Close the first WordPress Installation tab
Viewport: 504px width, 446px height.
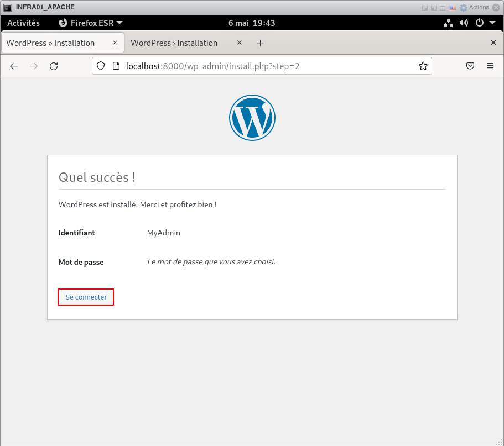coord(115,43)
